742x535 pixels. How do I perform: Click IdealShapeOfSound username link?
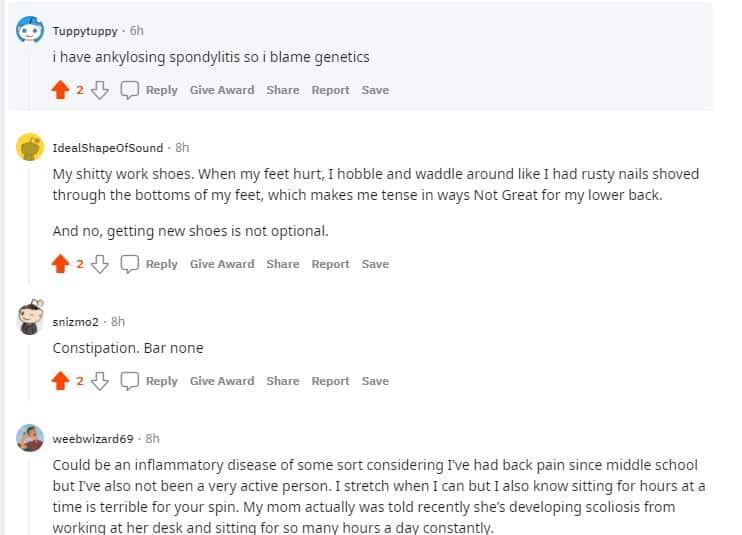107,148
